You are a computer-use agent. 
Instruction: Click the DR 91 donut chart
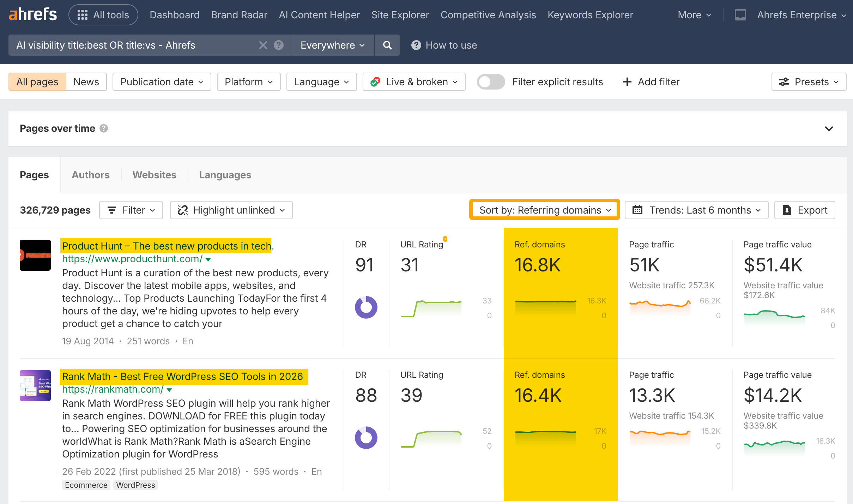pos(366,307)
